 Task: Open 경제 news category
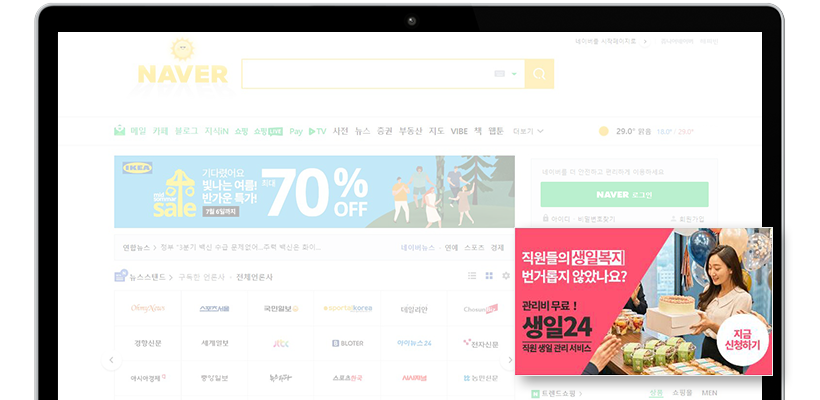click(x=497, y=247)
